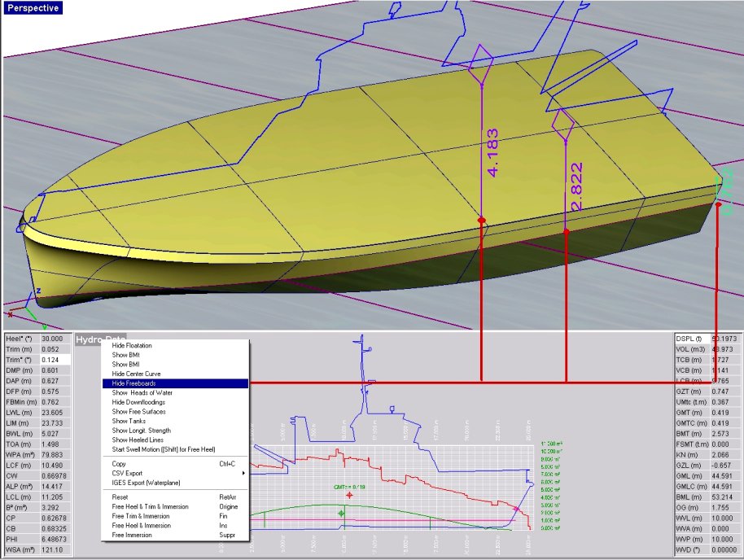This screenshot has height=560, width=744.
Task: Click the Perspective view button
Action: click(x=33, y=8)
